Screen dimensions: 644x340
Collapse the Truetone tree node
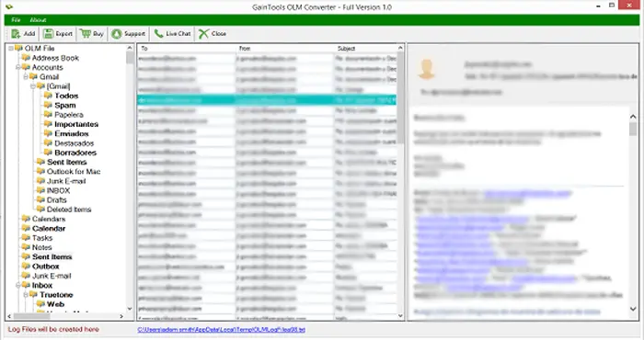click(26, 294)
